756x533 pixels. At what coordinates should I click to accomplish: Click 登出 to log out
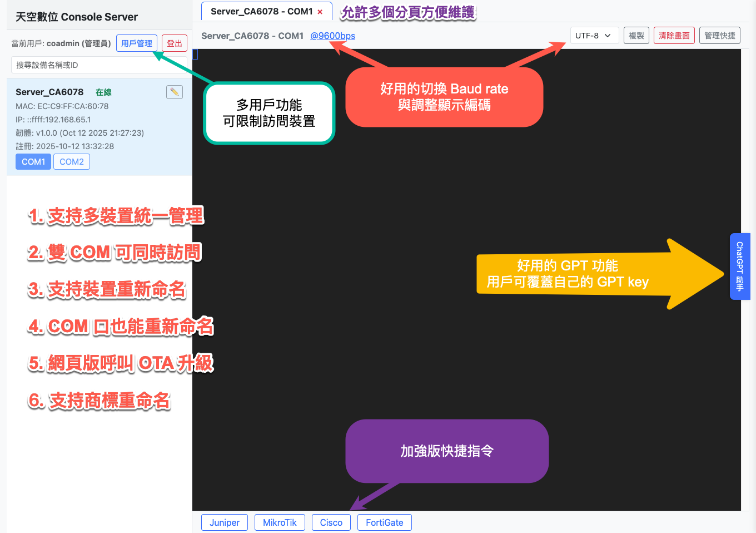(174, 43)
